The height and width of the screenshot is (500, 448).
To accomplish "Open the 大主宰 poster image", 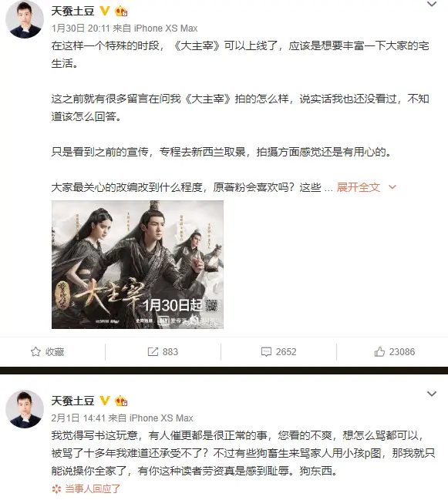I will pos(137,265).
